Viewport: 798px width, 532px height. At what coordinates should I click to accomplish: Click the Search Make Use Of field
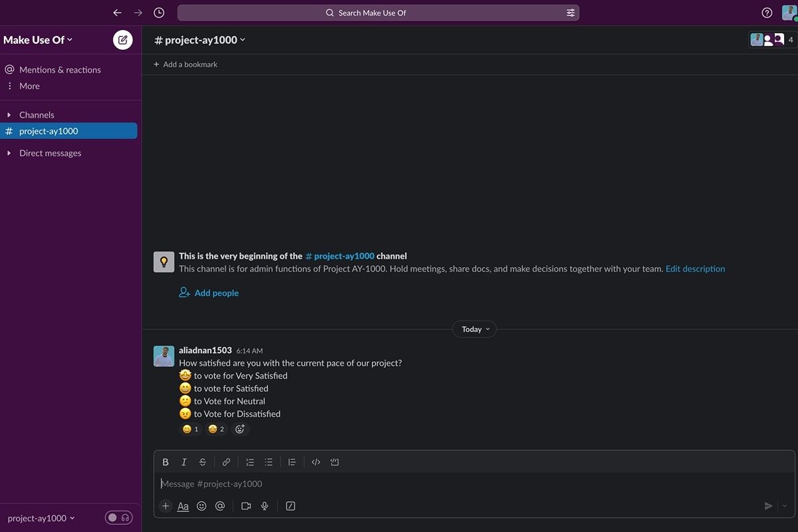coord(378,13)
